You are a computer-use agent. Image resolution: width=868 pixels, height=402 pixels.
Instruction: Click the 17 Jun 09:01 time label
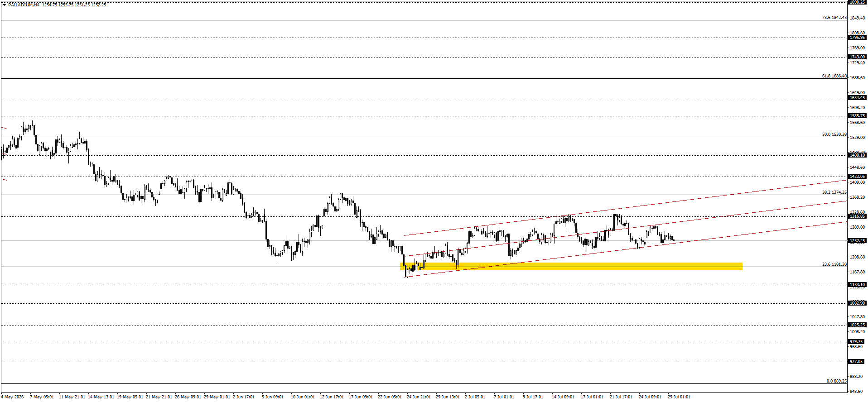[361, 397]
